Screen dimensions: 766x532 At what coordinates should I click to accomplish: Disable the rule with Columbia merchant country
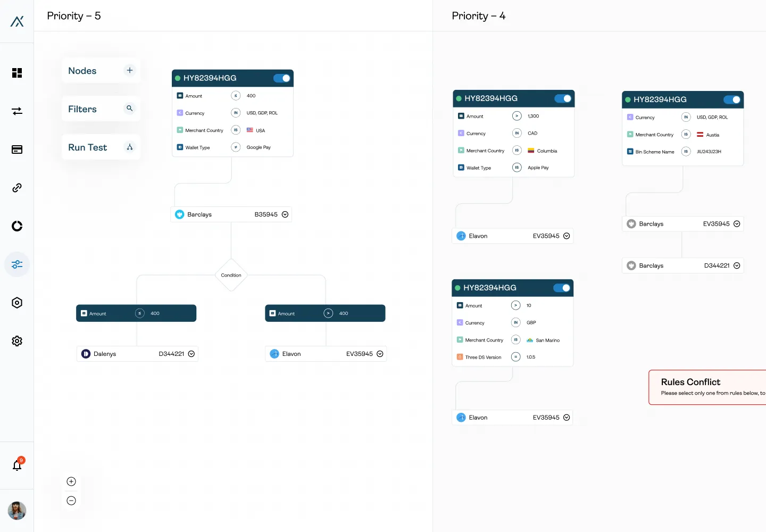[563, 98]
